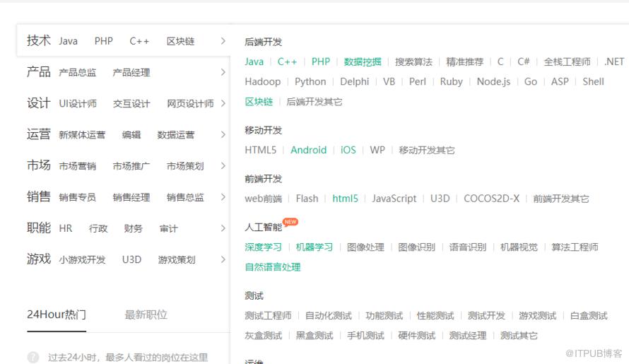This screenshot has height=364, width=629.
Task: Select HTML5 under 移动开发
Action: (260, 150)
